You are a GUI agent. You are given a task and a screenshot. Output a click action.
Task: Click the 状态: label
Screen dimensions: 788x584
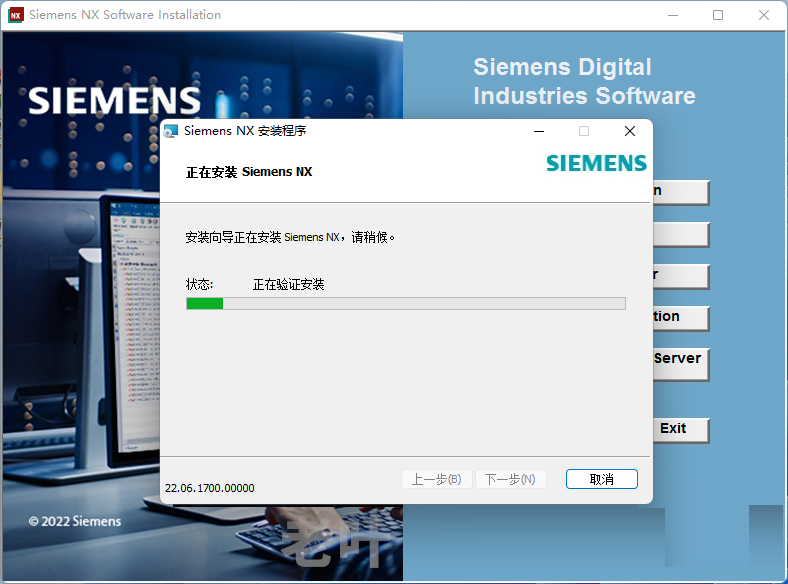[200, 284]
